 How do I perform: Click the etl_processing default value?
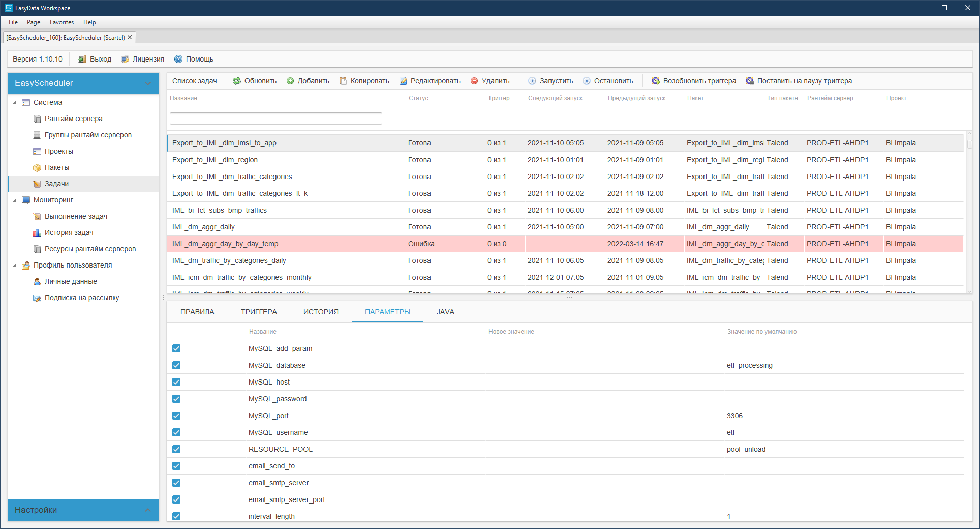pos(749,365)
